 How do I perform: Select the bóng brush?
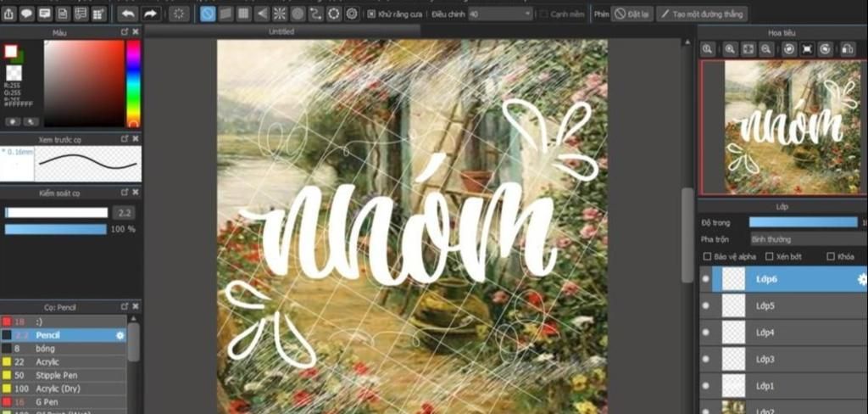point(63,349)
